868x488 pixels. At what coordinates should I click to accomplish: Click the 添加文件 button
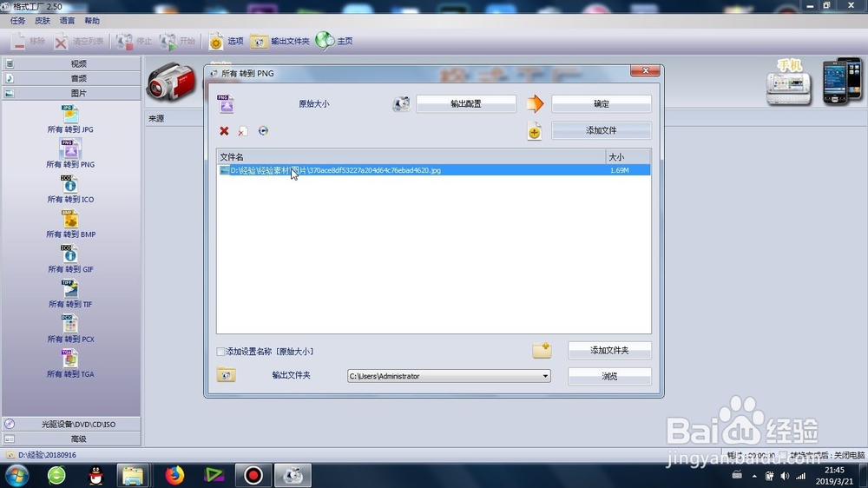pos(602,130)
